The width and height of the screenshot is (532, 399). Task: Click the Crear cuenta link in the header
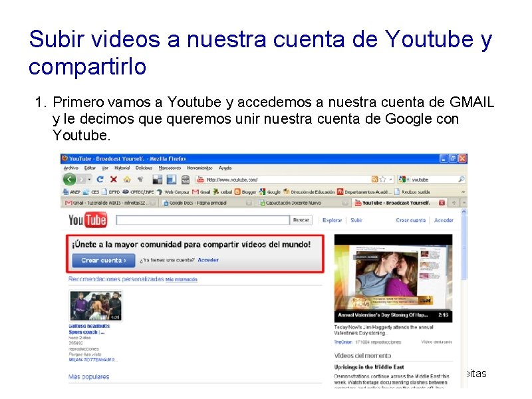click(410, 220)
